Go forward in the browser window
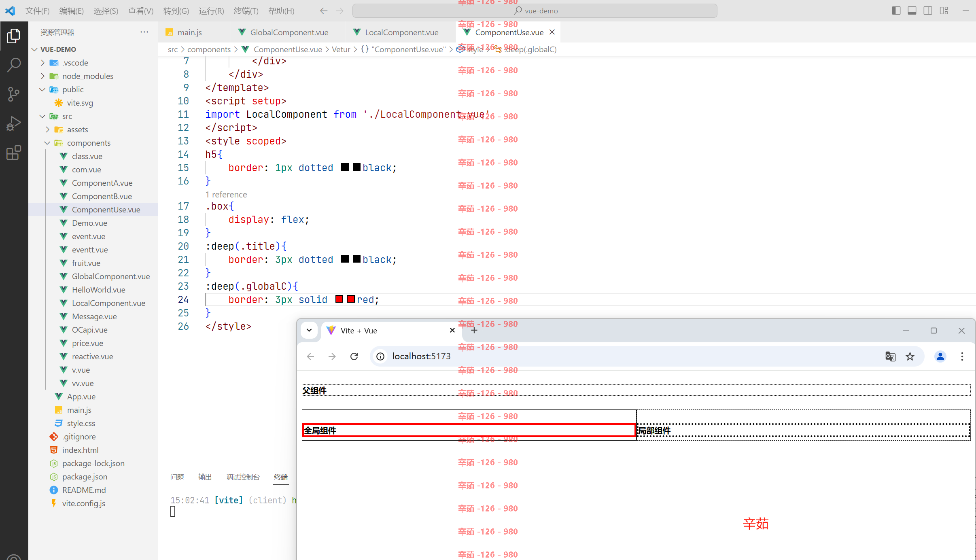976x560 pixels. 332,356
